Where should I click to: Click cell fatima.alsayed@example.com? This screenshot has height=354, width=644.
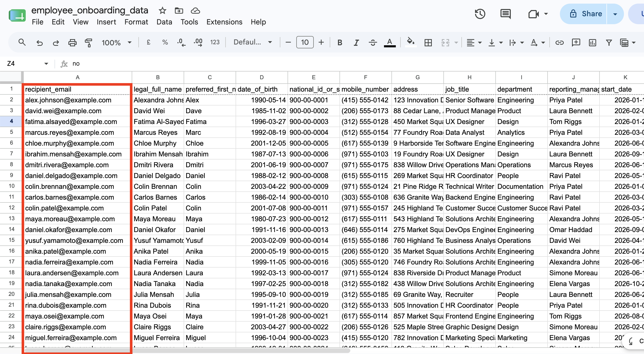tap(78, 122)
